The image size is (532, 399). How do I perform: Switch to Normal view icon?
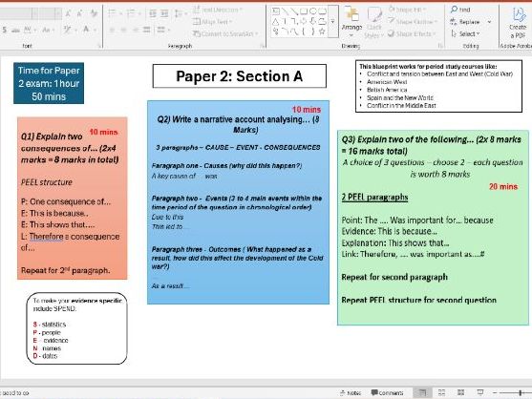(x=422, y=392)
